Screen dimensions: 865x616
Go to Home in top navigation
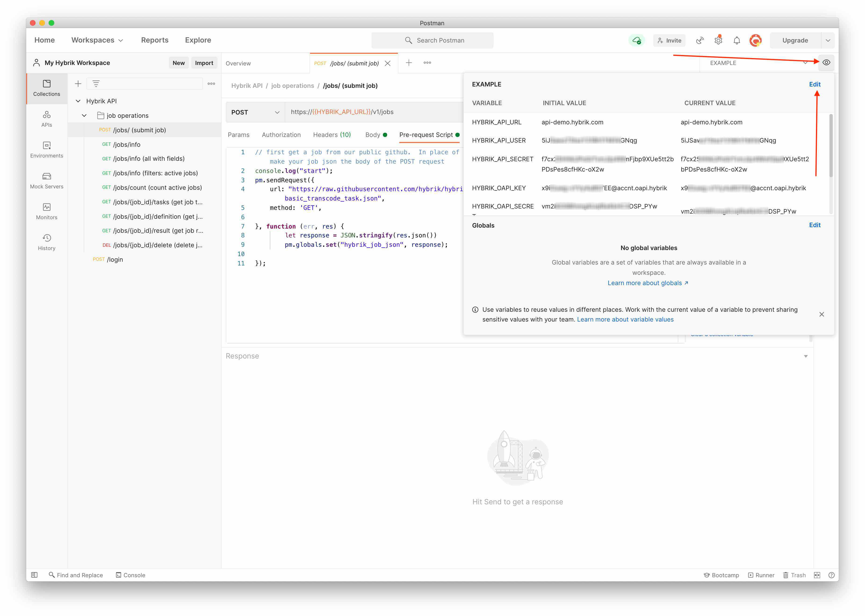click(44, 40)
